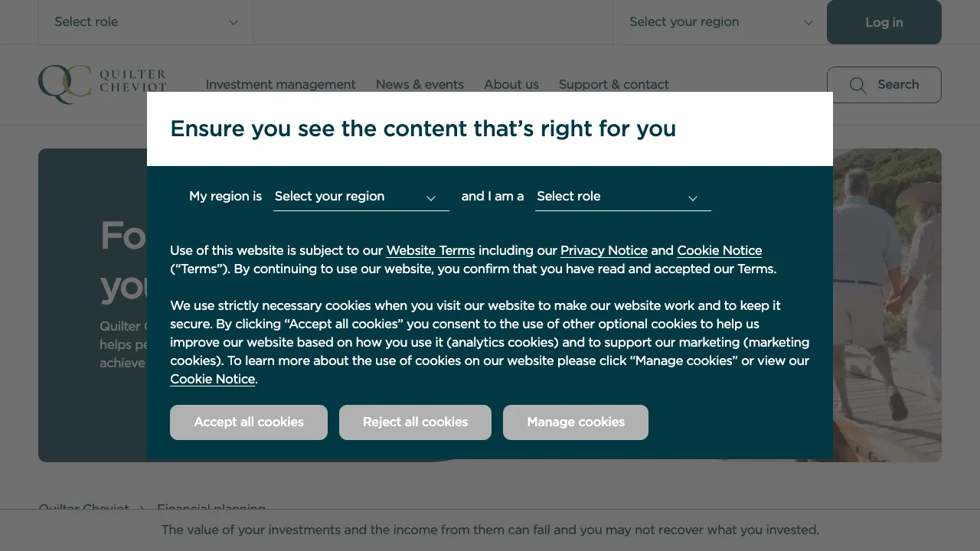
Task: Expand 'Select role' dropdown in the modal
Action: tap(622, 197)
